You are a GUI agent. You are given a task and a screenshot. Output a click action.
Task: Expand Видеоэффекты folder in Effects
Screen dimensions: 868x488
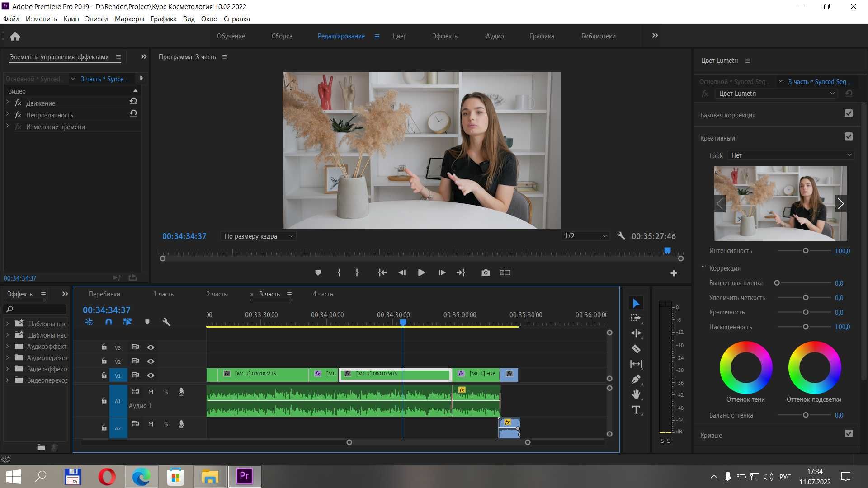[x=7, y=369]
